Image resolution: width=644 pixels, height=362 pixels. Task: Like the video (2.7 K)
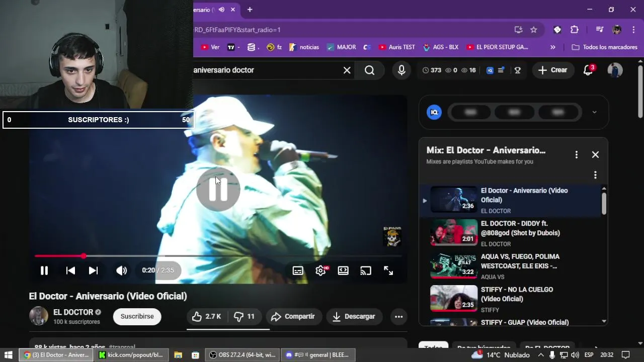click(x=207, y=316)
